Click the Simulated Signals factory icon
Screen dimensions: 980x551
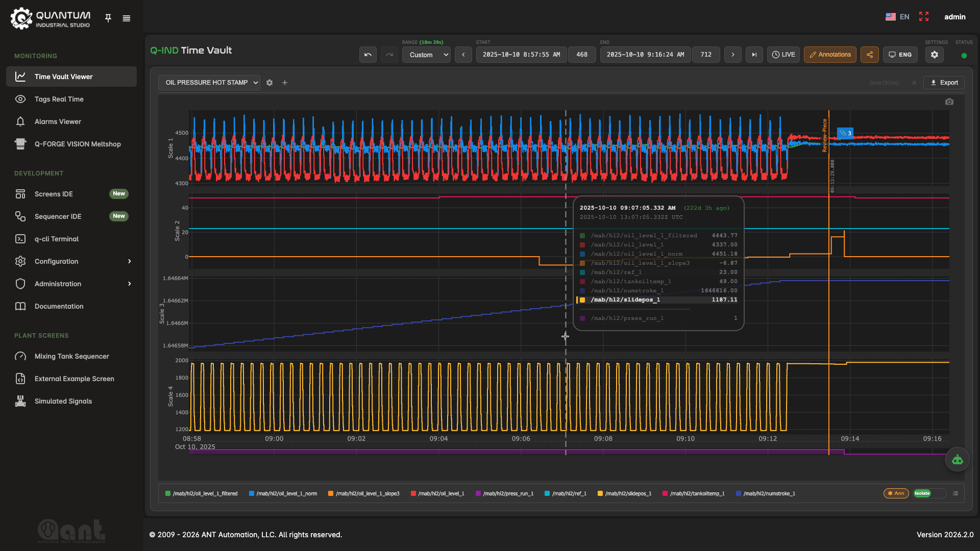tap(20, 401)
